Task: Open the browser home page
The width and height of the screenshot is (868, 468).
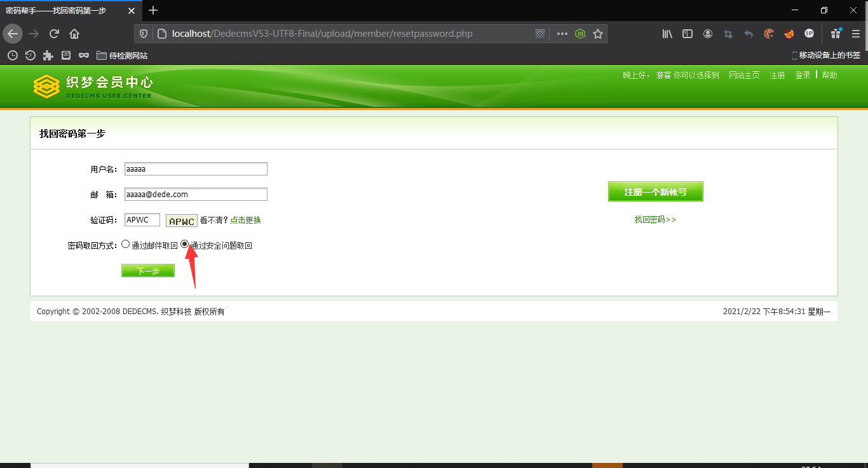Action: 74,34
